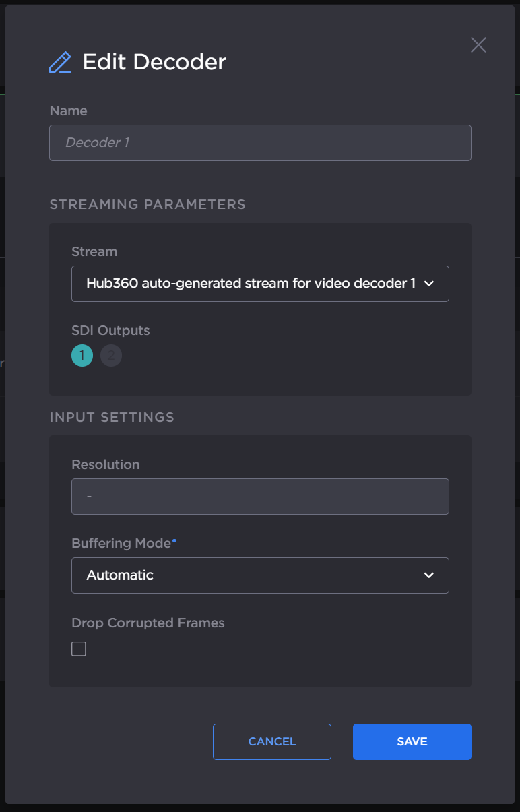Click the Cancel button
Viewport: 520px width, 812px height.
tap(272, 742)
